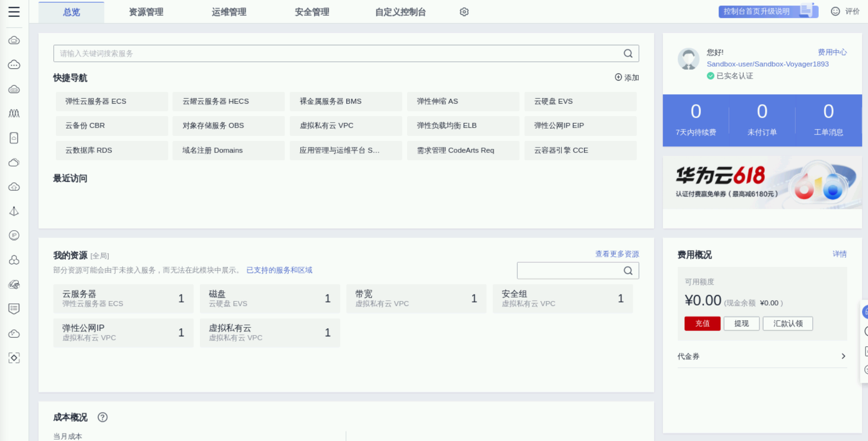Screen dimensions: 868x441
Task: Click the my-resources search magnifier icon
Action: point(628,271)
